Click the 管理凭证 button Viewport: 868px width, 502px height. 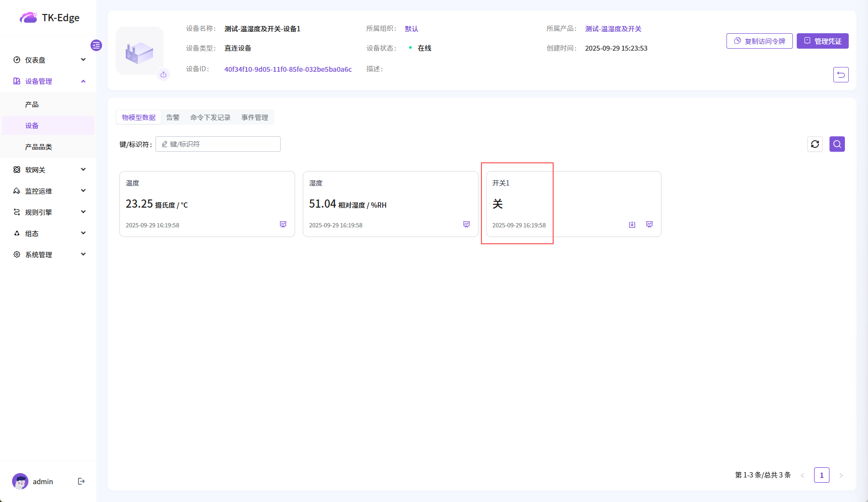pyautogui.click(x=822, y=41)
